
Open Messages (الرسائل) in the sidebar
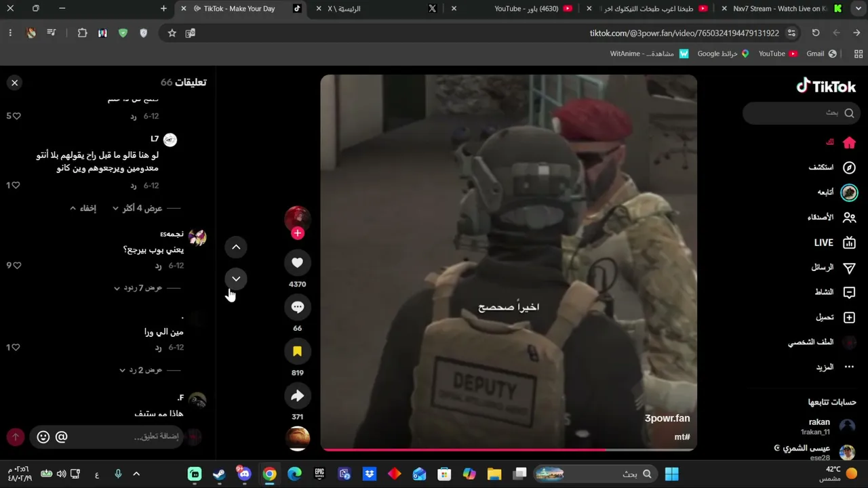click(833, 268)
